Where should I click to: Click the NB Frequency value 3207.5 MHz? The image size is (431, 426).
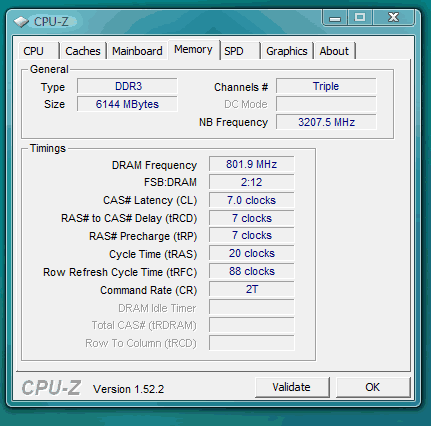pyautogui.click(x=326, y=122)
